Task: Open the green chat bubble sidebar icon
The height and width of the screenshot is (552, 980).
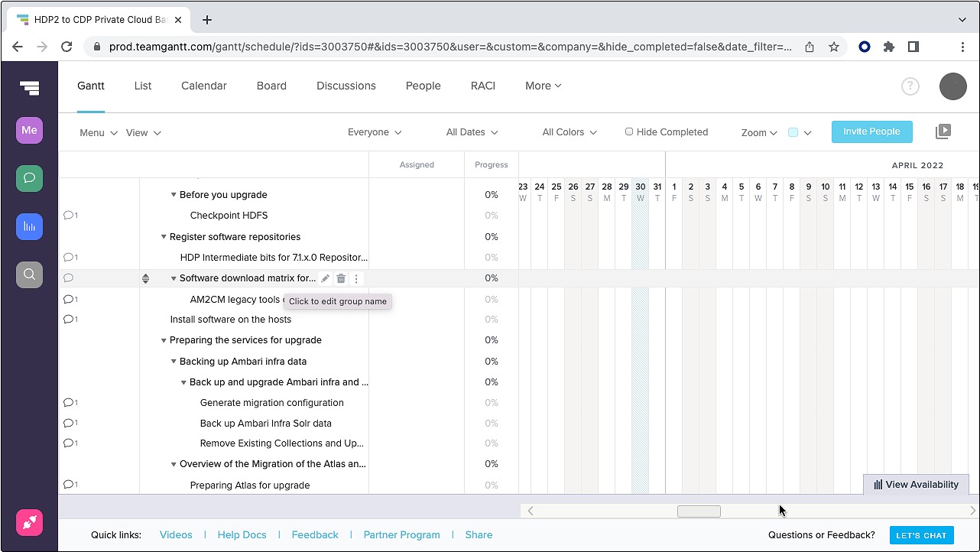Action: (29, 178)
